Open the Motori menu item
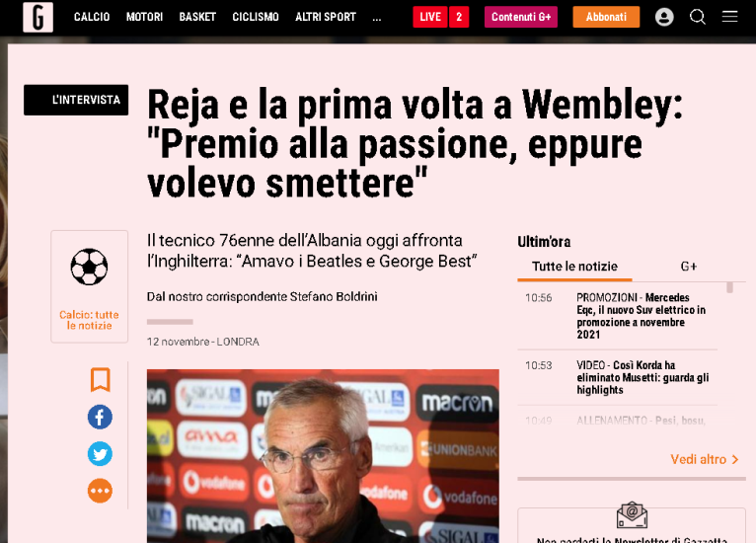The width and height of the screenshot is (756, 543). point(145,17)
